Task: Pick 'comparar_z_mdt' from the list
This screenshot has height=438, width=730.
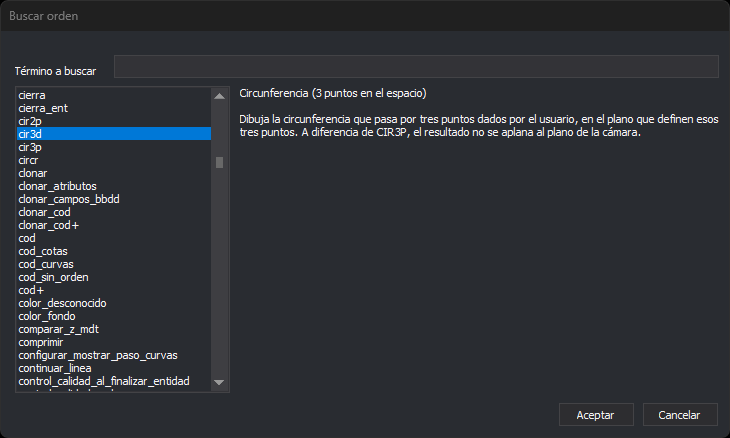Action: [x=114, y=330]
